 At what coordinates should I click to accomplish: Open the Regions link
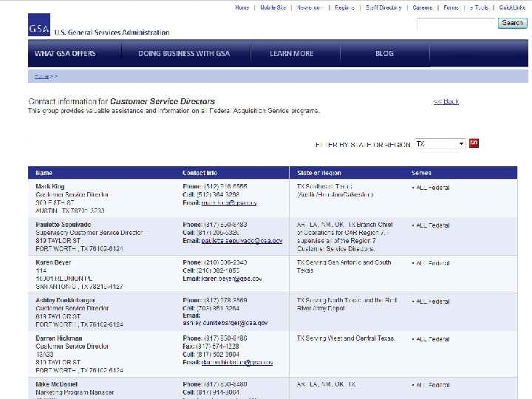344,7
